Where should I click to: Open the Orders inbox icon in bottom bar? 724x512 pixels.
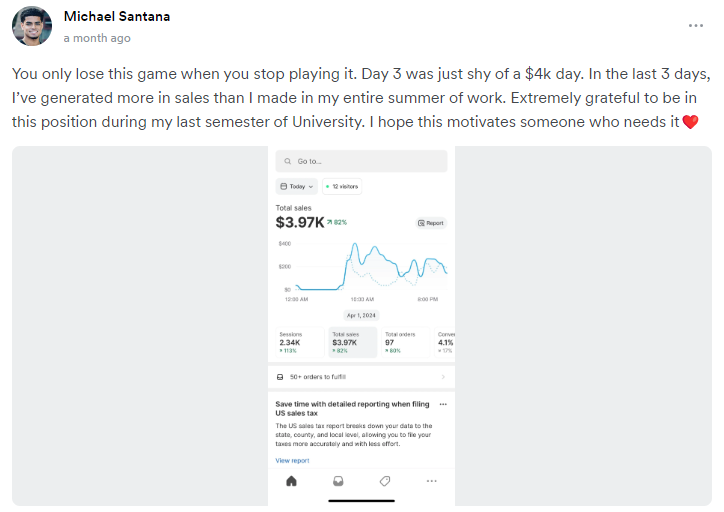338,481
